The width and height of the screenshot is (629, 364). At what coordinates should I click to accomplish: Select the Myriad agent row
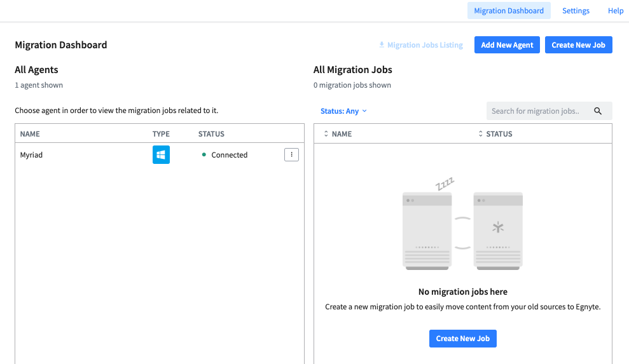(x=160, y=155)
